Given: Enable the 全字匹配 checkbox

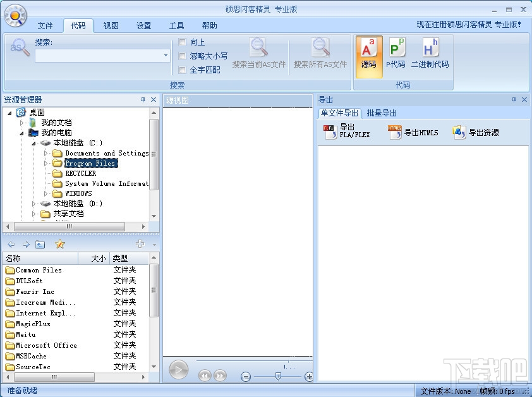Looking at the screenshot, I should click(x=183, y=70).
